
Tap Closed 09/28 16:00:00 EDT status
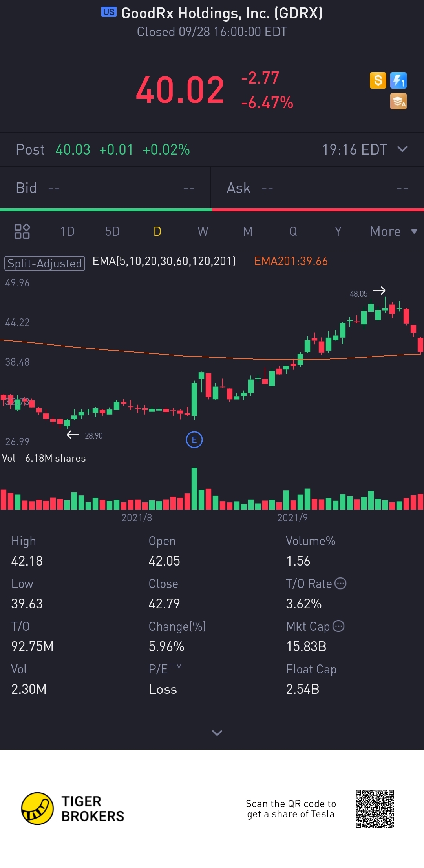[x=212, y=32]
